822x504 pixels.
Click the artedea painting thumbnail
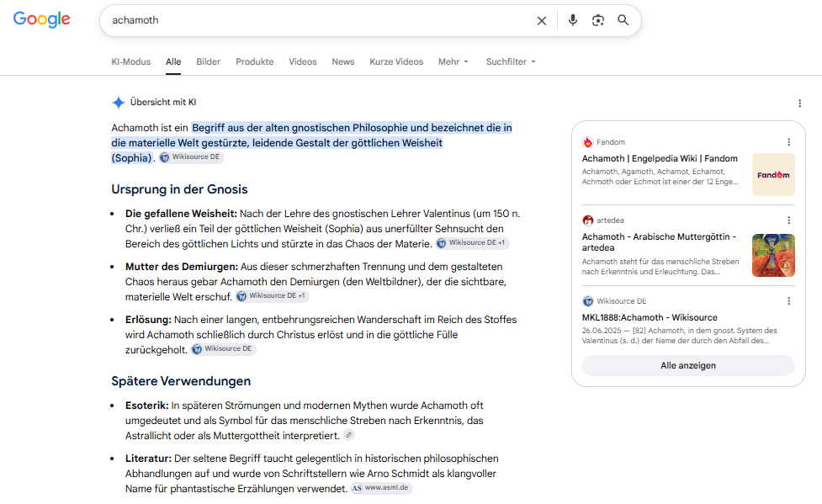(773, 256)
